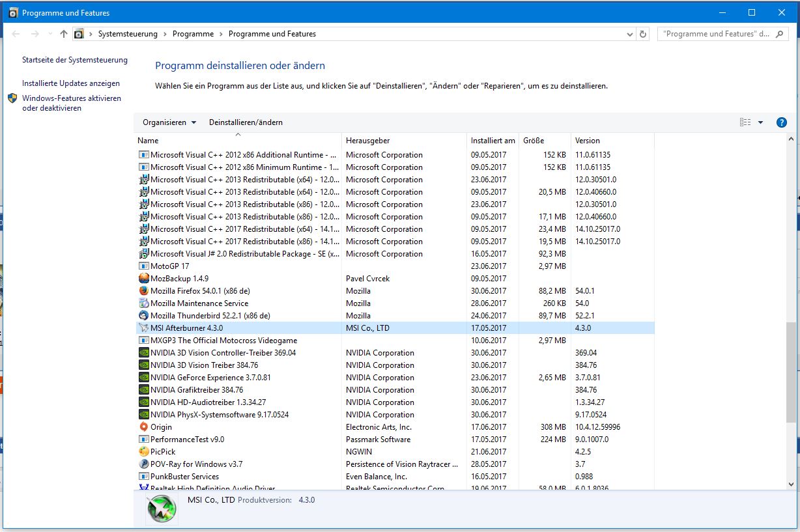The image size is (800, 532).
Task: Click the POV-Ray for Windows icon
Action: pos(144,464)
